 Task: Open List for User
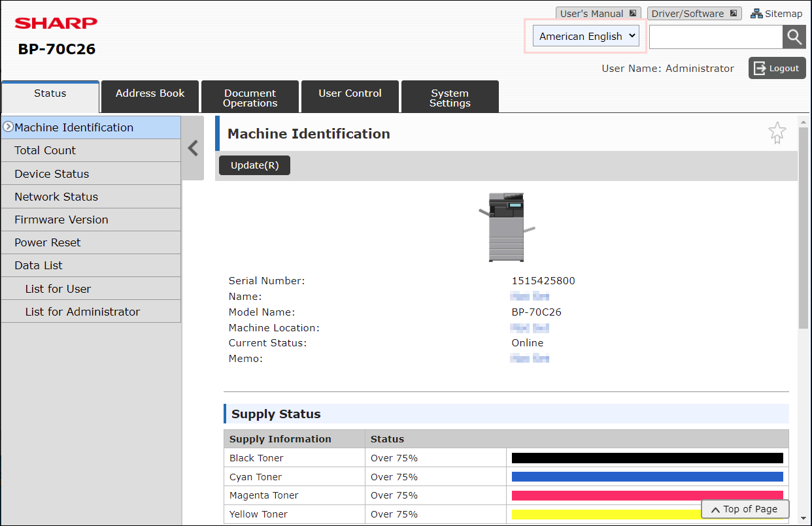pos(91,289)
